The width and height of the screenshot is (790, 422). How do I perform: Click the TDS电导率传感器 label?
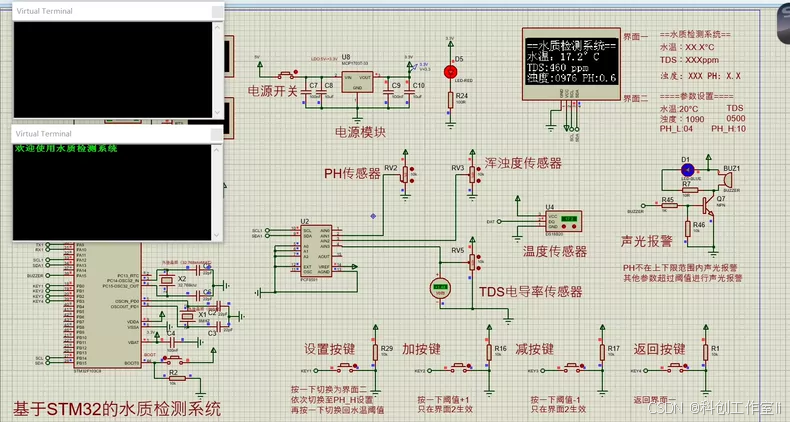pos(531,291)
